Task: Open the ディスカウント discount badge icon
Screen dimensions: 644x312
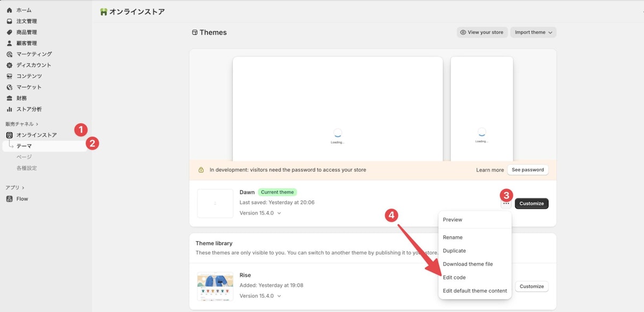Action: click(9, 65)
